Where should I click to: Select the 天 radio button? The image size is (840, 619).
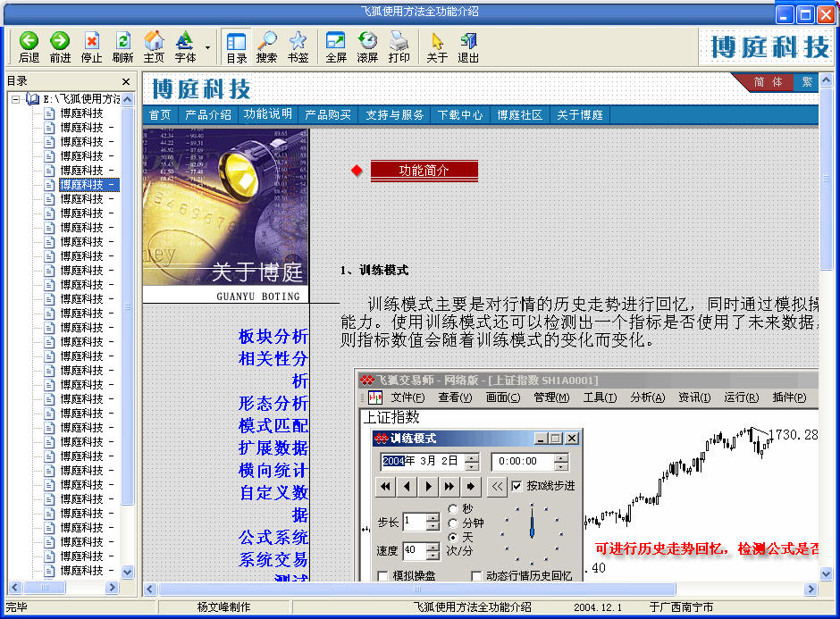click(453, 537)
